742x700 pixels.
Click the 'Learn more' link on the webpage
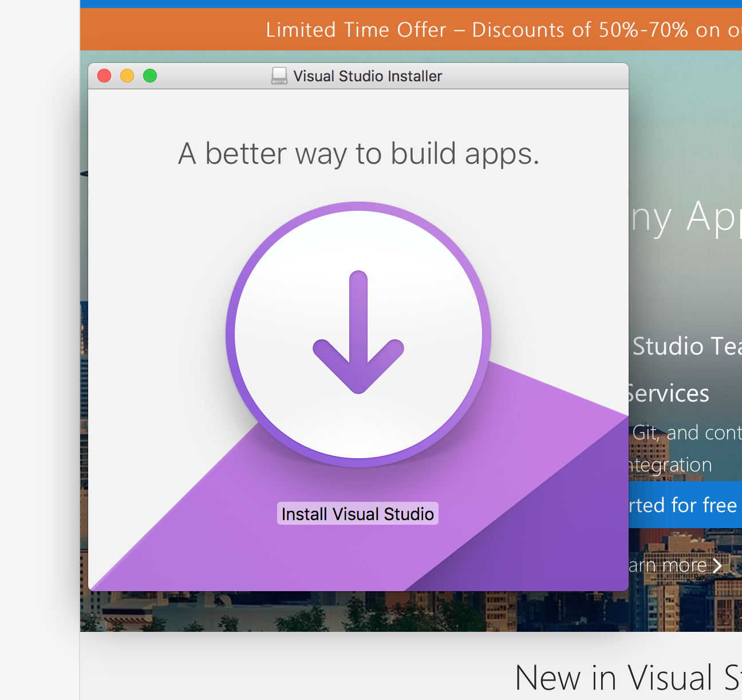pos(668,565)
